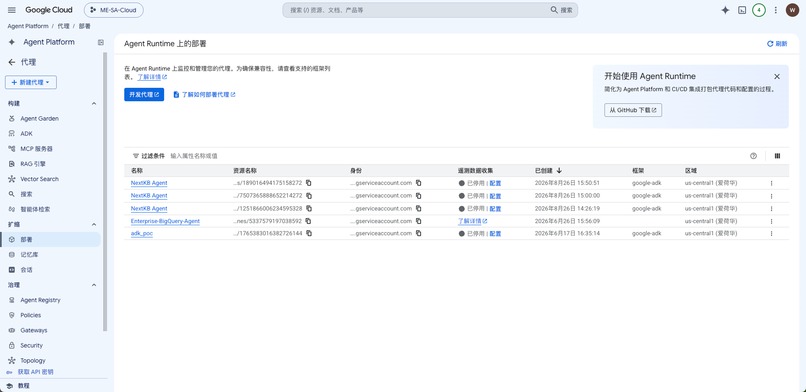This screenshot has height=392, width=806.
Task: Open the main navigation hamburger menu
Action: (x=12, y=10)
